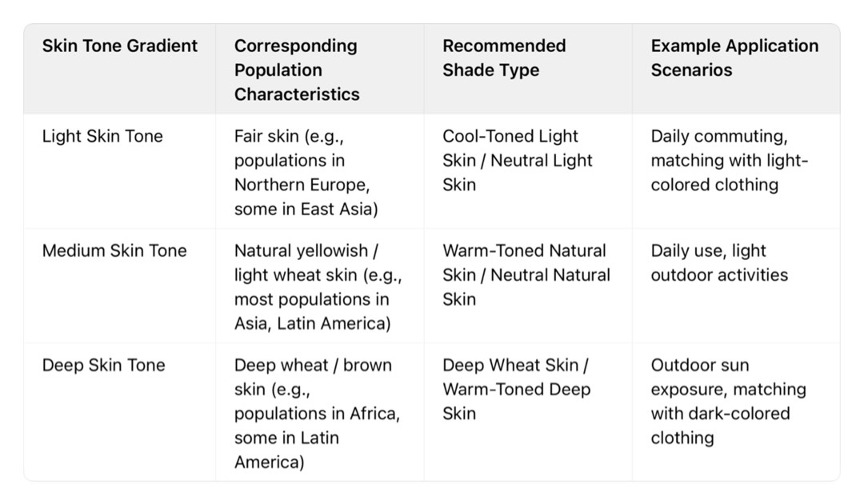The height and width of the screenshot is (504, 864).
Task: Select the 'Corresponding Population Characteristics' header
Action: click(297, 70)
